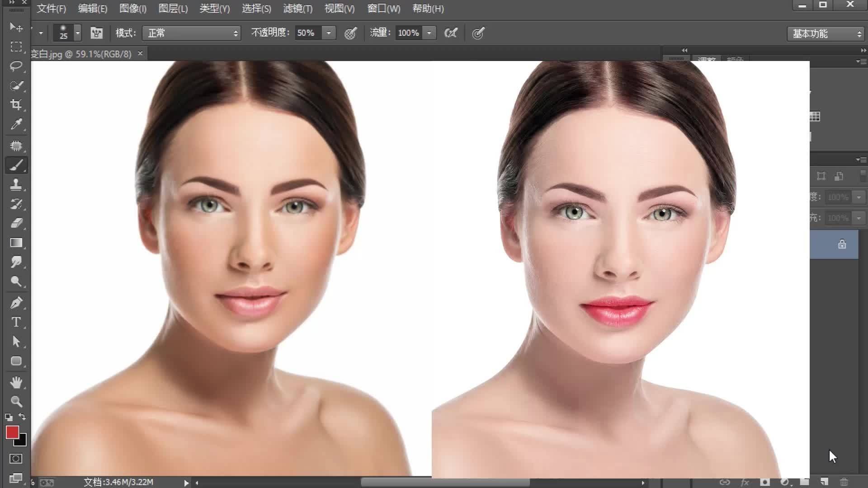Select the Eraser tool

[x=16, y=223]
